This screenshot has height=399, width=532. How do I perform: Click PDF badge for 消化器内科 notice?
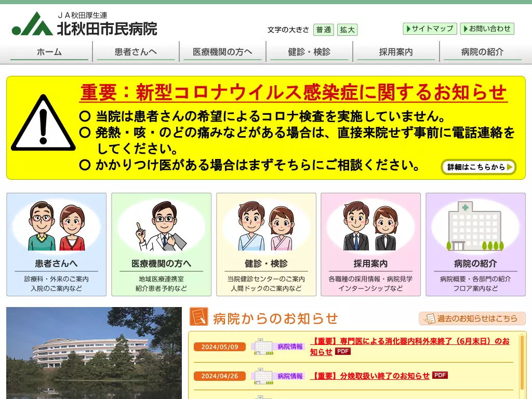point(343,352)
